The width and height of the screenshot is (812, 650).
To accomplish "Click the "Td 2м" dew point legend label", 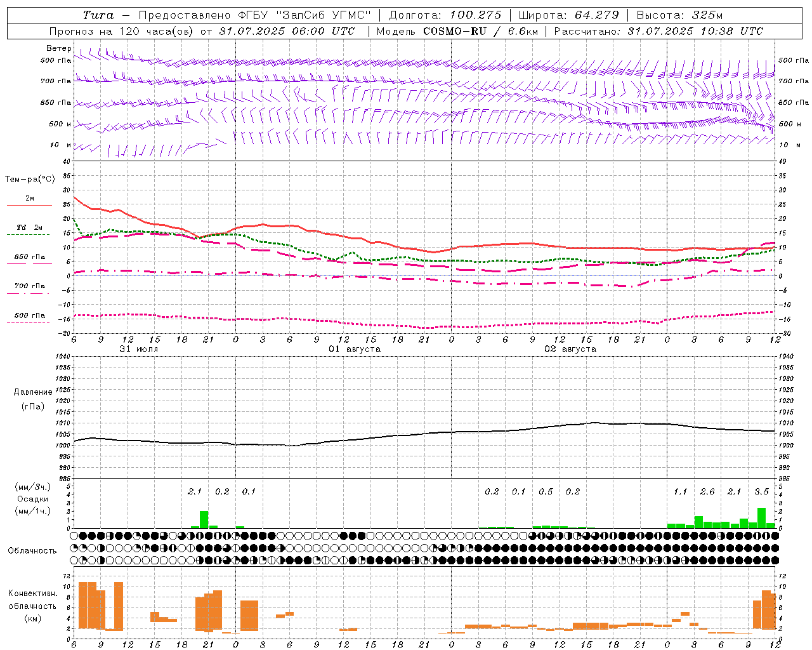I will point(30,227).
